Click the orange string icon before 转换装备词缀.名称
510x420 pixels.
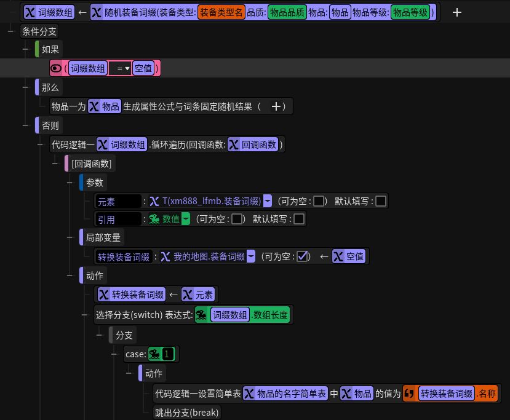[x=409, y=394]
